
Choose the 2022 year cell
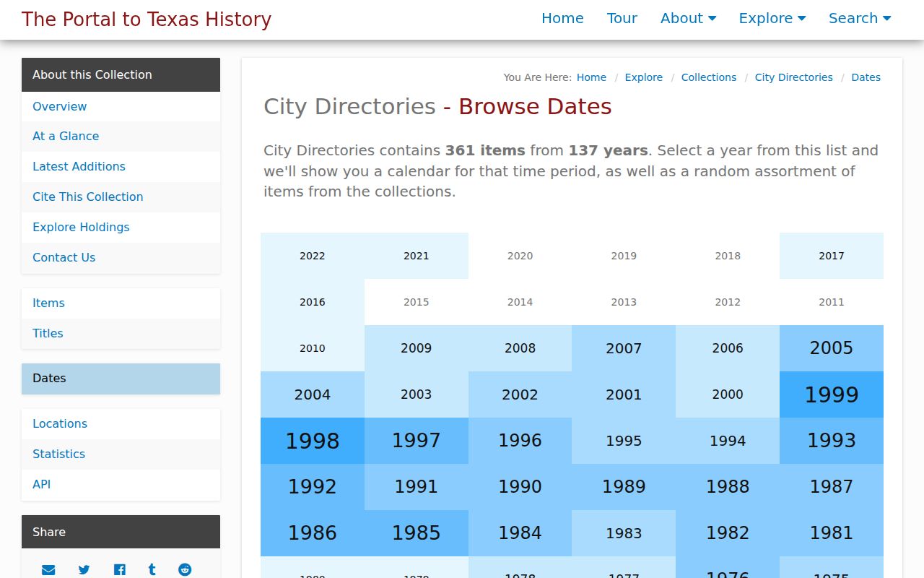point(313,256)
